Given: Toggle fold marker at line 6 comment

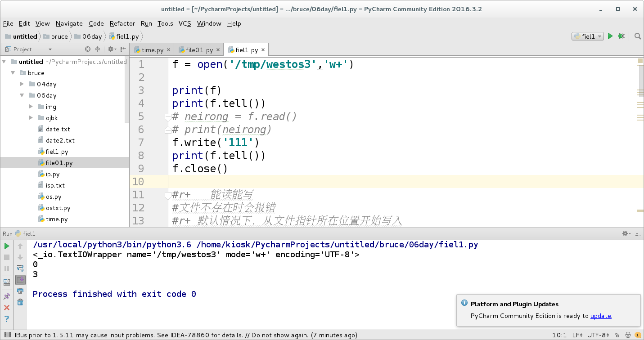Looking at the screenshot, I should (167, 130).
